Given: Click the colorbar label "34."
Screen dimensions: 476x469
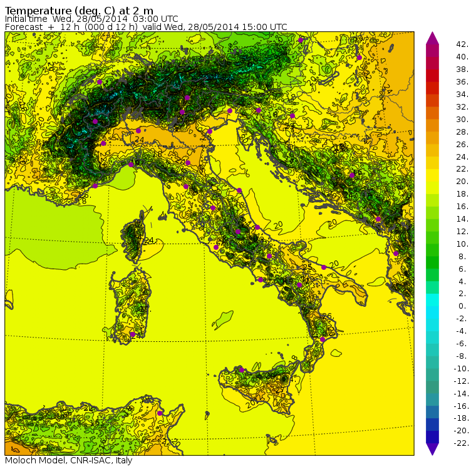Looking at the screenshot, I should coord(462,95).
